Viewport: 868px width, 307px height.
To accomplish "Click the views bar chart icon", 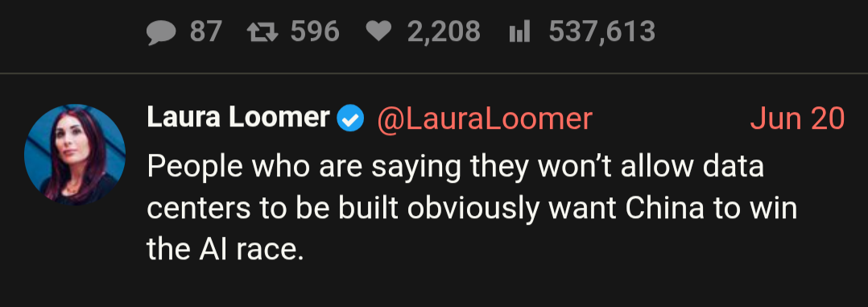I will 519,31.
